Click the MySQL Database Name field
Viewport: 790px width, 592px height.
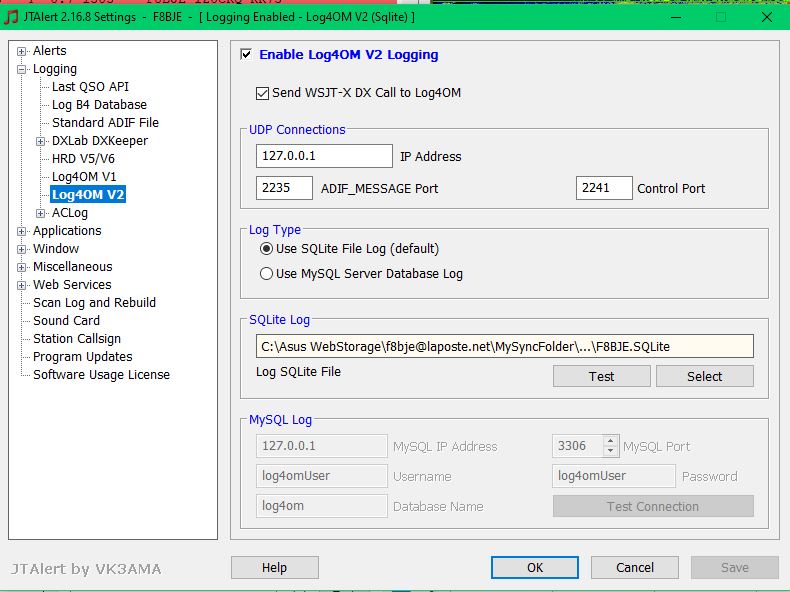click(x=321, y=506)
